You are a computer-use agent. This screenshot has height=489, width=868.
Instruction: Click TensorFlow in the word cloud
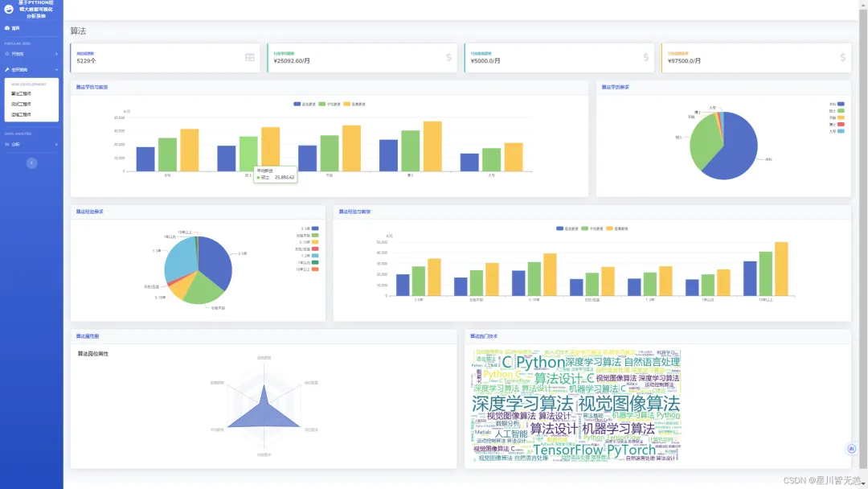pyautogui.click(x=567, y=450)
